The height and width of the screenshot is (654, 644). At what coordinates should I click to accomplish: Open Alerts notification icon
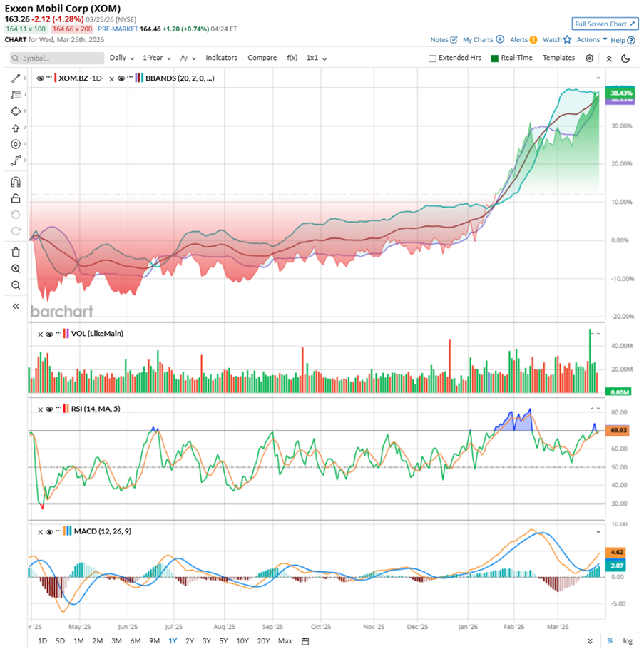pos(533,40)
